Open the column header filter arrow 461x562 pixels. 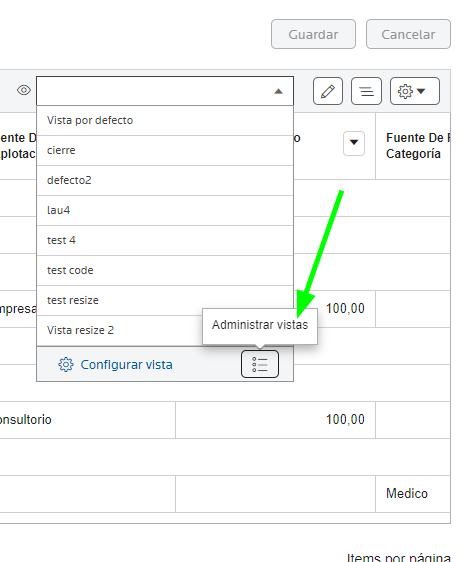click(354, 143)
